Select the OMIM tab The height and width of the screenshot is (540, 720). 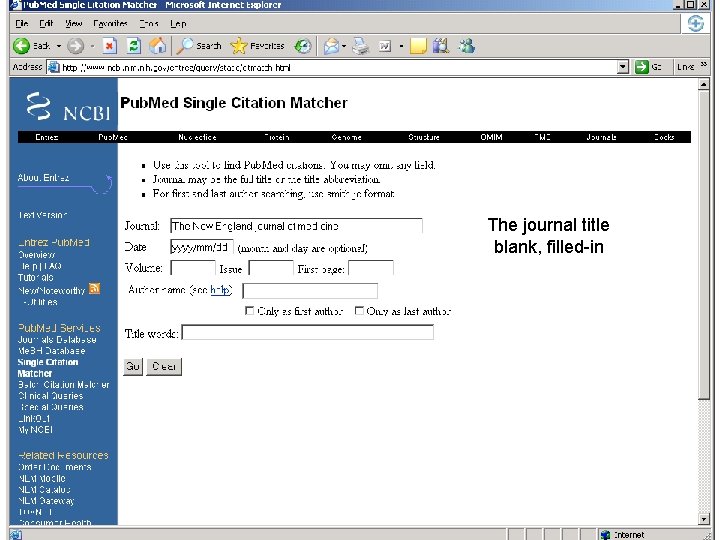[491, 137]
